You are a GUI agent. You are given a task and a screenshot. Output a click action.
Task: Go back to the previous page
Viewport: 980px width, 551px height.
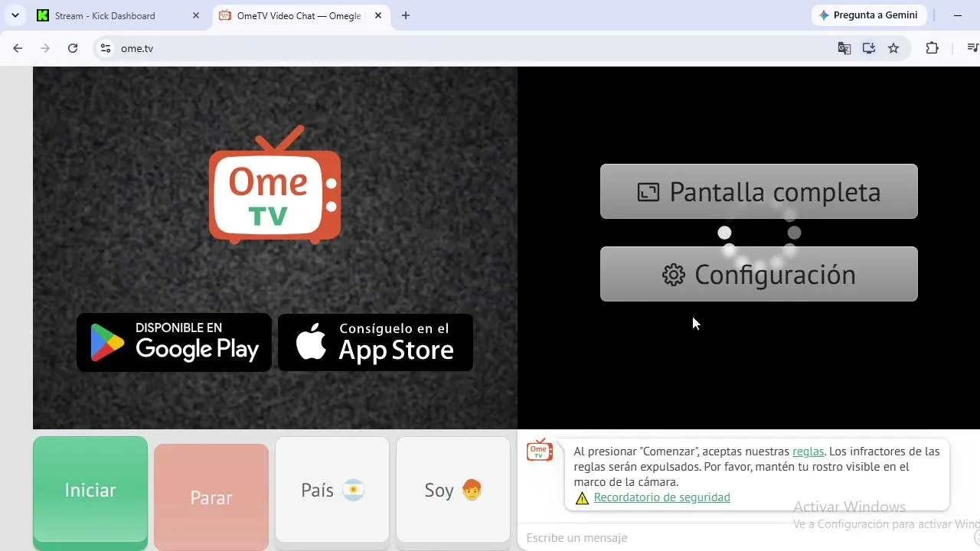[x=18, y=48]
